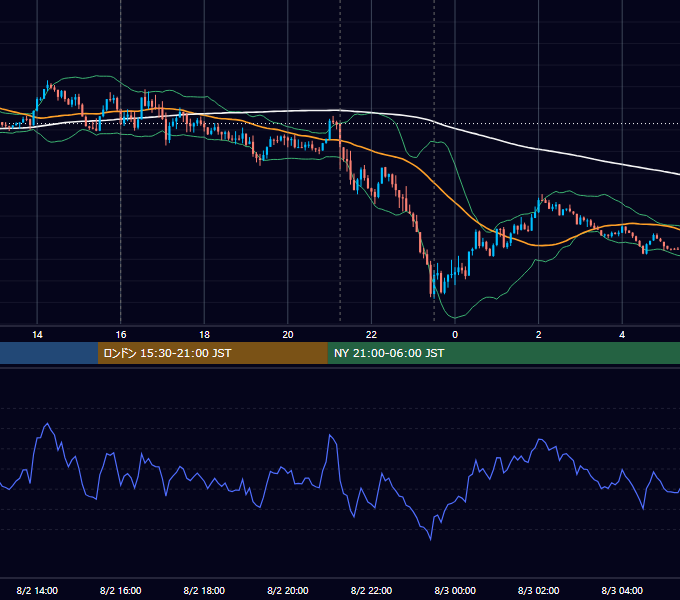Click the 8/3 00:00 timestamp label
Viewport: 680px width, 600px height.
click(x=455, y=590)
